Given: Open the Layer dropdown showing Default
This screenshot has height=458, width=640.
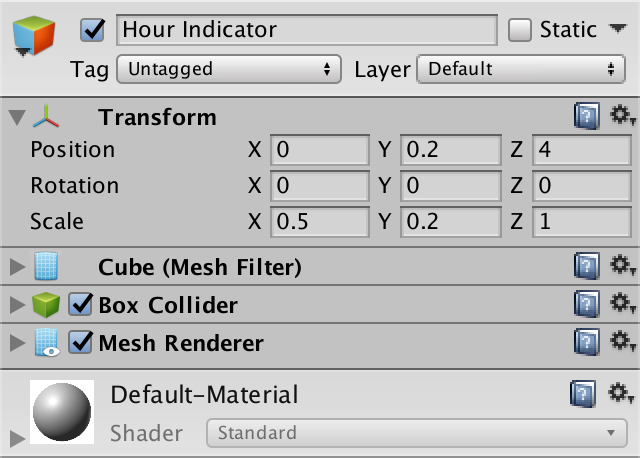Looking at the screenshot, I should click(521, 69).
